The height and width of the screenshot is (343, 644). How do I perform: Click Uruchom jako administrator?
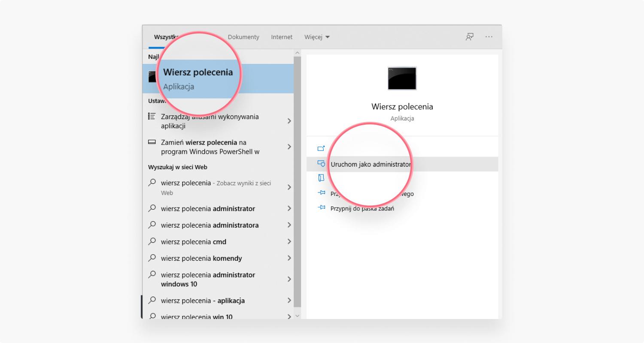402,164
